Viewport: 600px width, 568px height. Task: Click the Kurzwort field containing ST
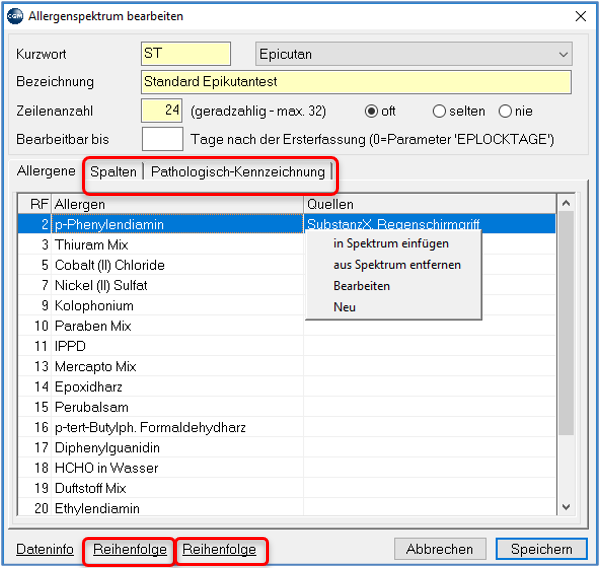click(x=186, y=54)
